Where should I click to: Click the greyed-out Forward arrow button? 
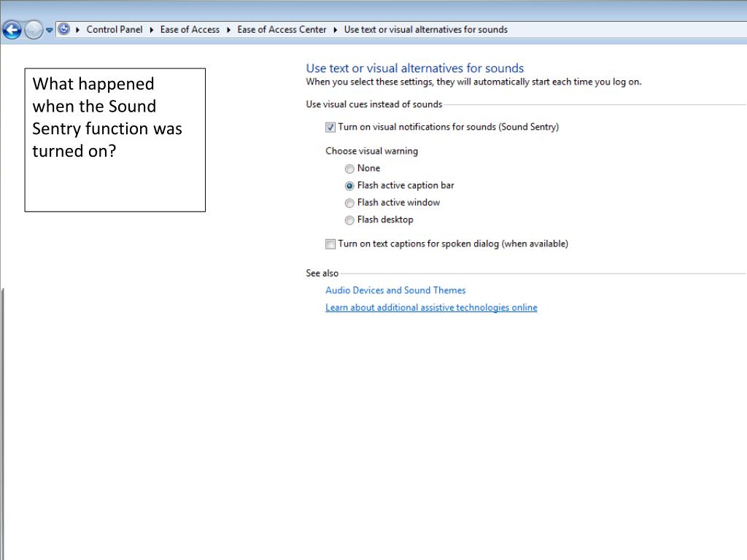pyautogui.click(x=34, y=30)
